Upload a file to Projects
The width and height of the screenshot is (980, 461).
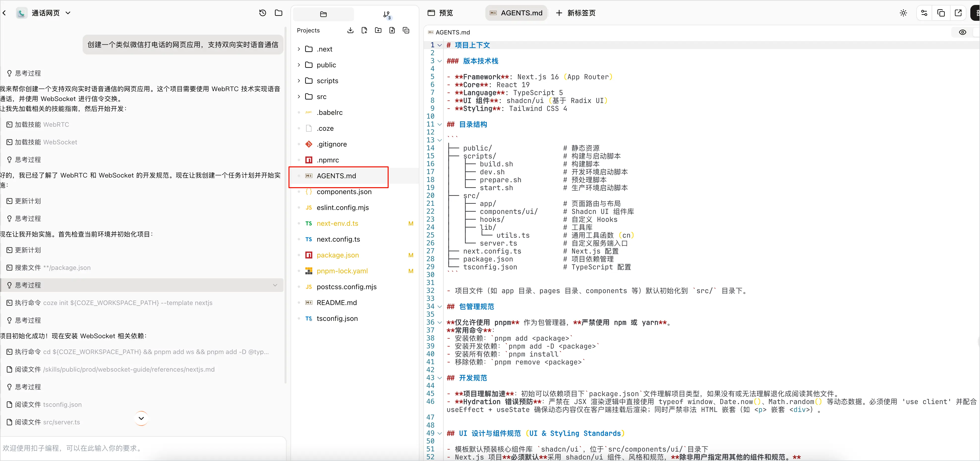(392, 30)
